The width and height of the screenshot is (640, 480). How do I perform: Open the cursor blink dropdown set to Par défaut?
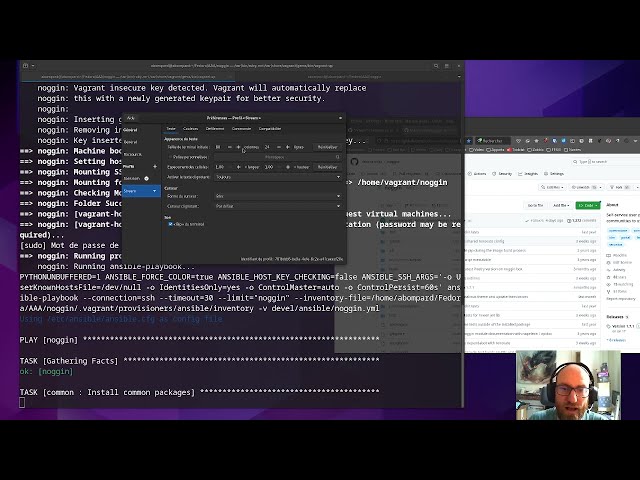coord(278,206)
